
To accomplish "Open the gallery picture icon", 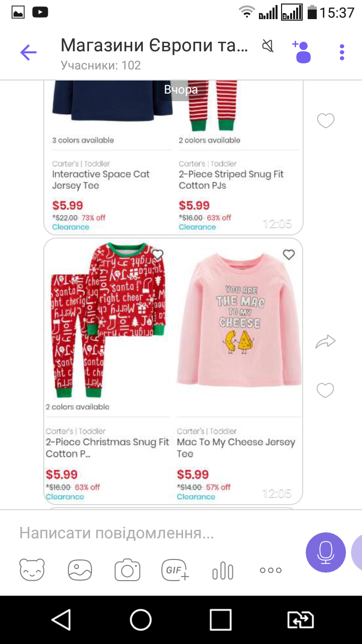I will (x=80, y=570).
